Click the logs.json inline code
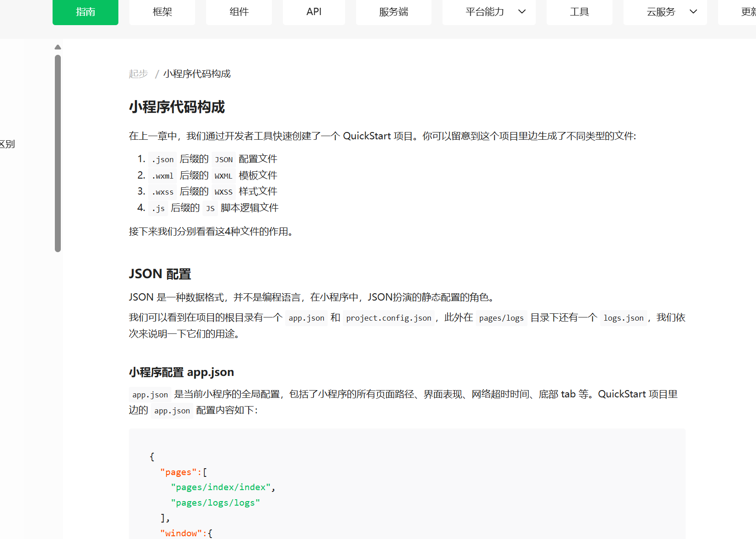Image resolution: width=756 pixels, height=539 pixels. click(x=623, y=318)
